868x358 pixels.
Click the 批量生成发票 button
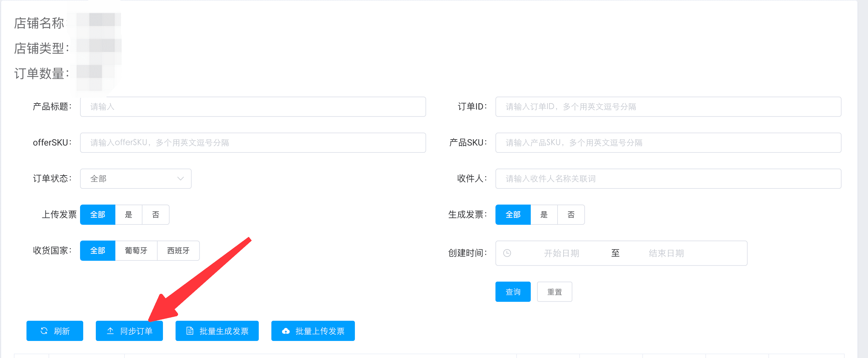(217, 331)
